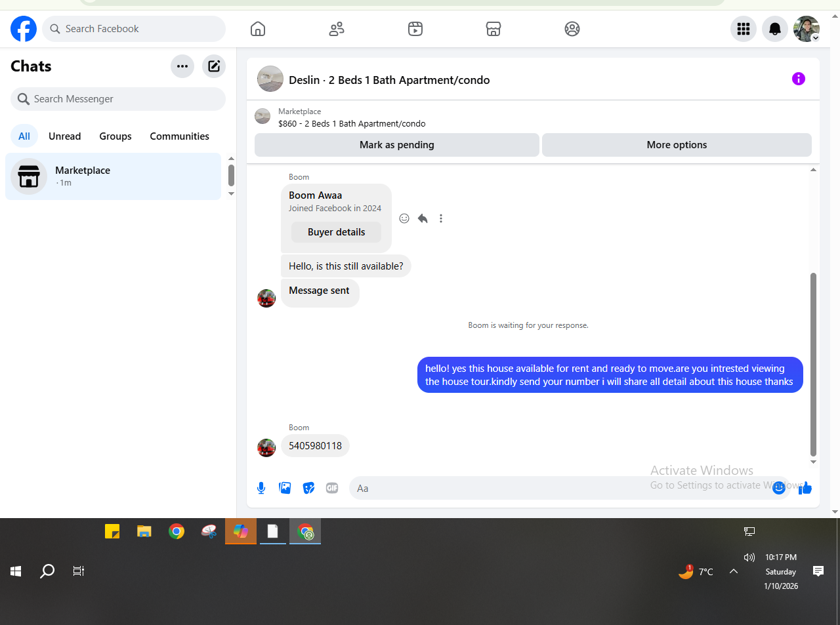Image resolution: width=840 pixels, height=625 pixels.
Task: Open Task View on taskbar
Action: 79,571
